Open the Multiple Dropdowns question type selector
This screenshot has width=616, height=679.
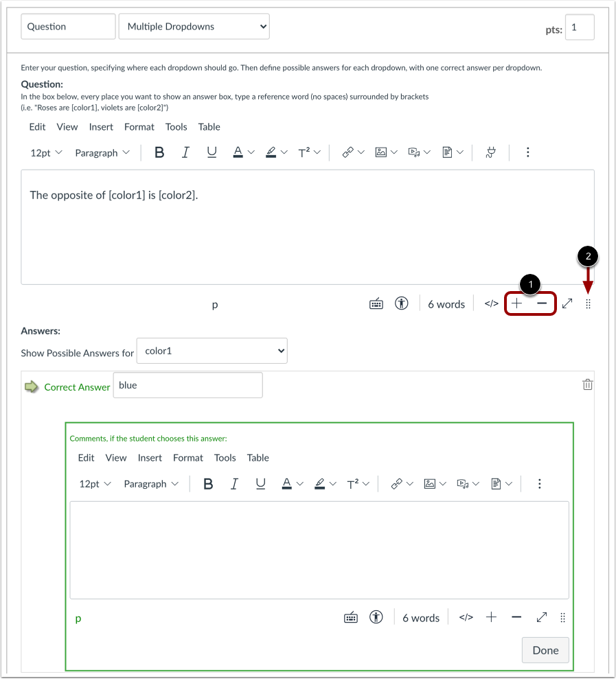click(x=194, y=26)
